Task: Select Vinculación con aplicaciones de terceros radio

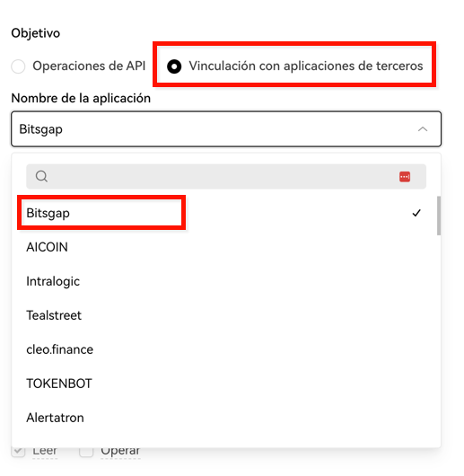Action: point(174,66)
